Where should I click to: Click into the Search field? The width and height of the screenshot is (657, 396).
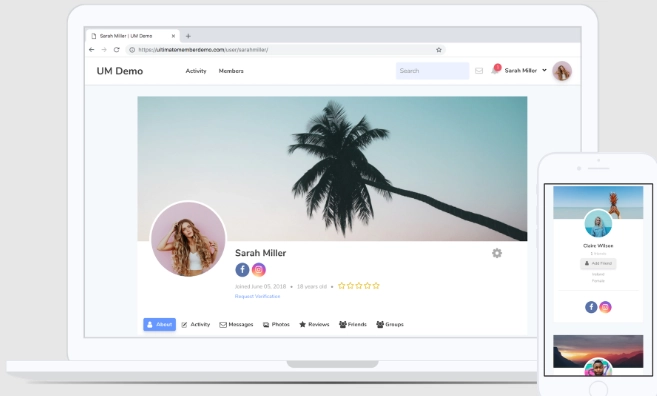click(x=432, y=71)
